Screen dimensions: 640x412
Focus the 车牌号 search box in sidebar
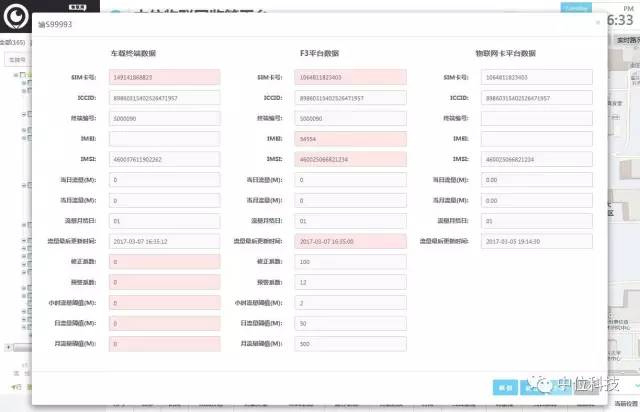click(x=18, y=60)
